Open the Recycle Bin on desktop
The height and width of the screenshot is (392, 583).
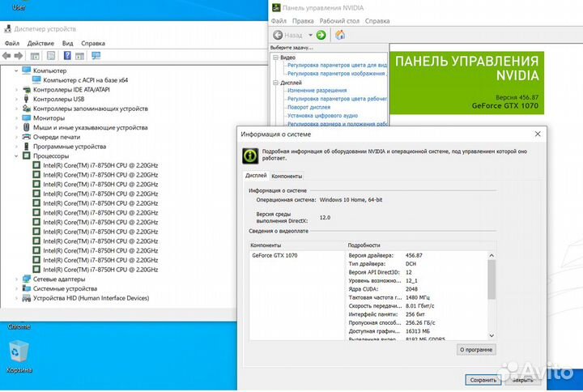18,354
